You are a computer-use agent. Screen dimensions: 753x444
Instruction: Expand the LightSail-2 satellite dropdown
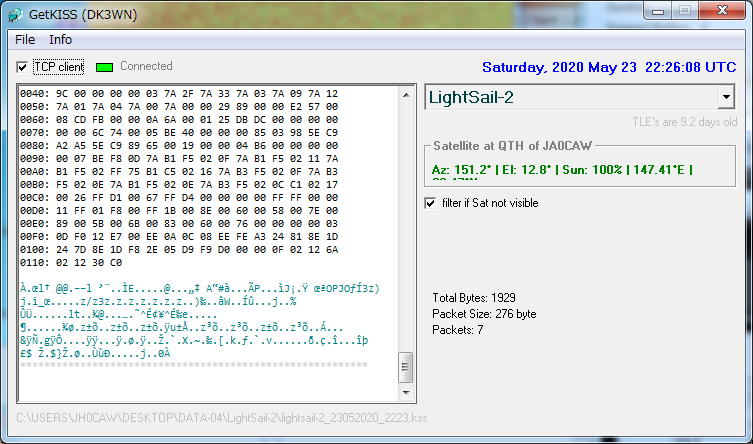[x=726, y=97]
